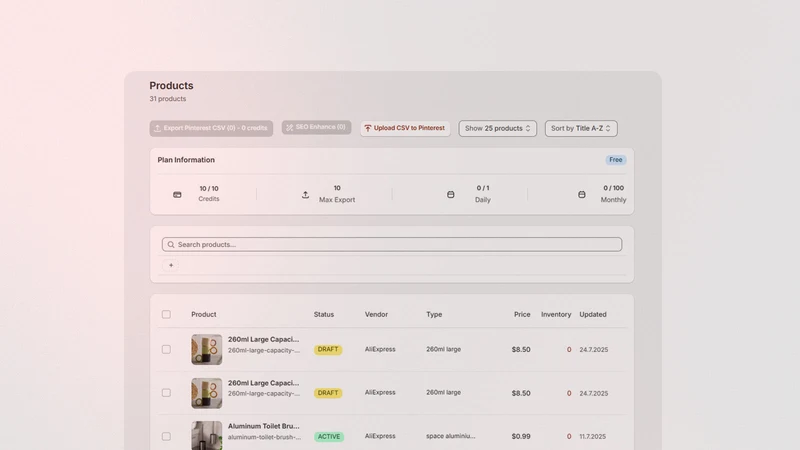Click the SEO Enhance button
The height and width of the screenshot is (450, 800).
coord(316,127)
